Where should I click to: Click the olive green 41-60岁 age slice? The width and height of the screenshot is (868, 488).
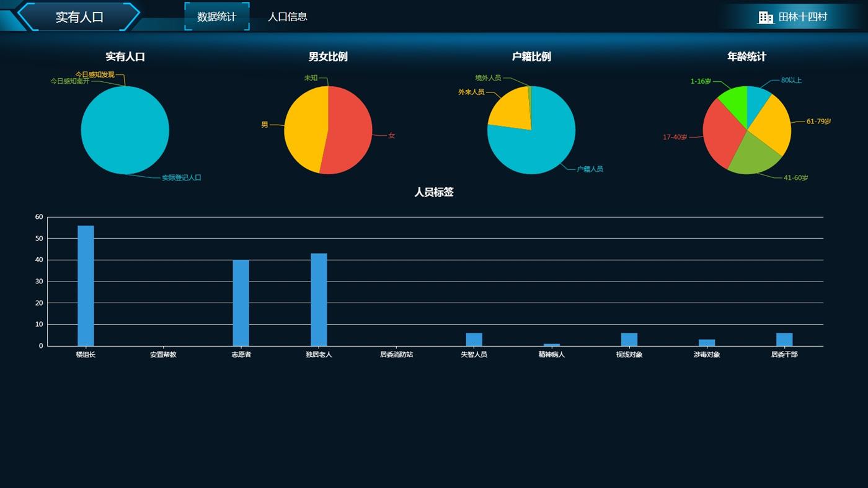[753, 156]
